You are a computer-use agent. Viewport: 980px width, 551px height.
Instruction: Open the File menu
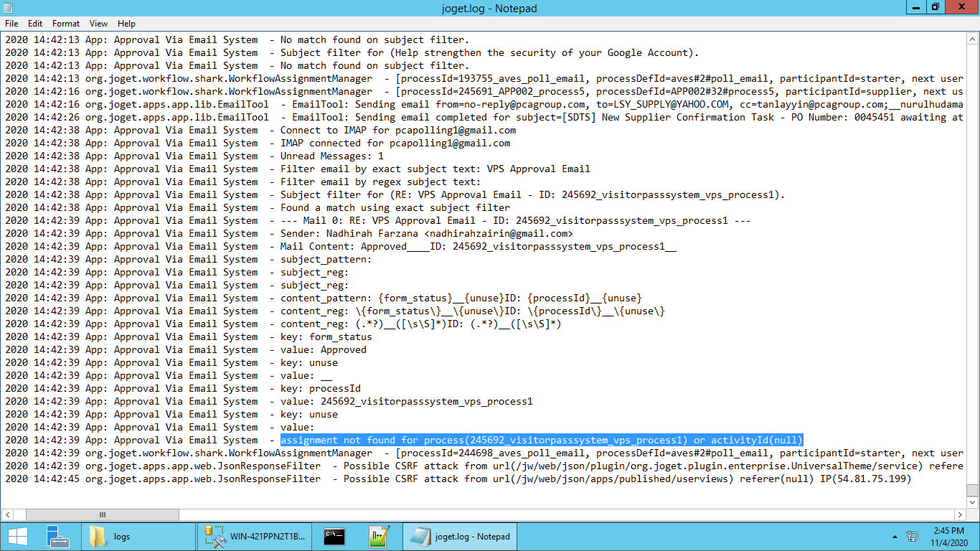coord(11,24)
